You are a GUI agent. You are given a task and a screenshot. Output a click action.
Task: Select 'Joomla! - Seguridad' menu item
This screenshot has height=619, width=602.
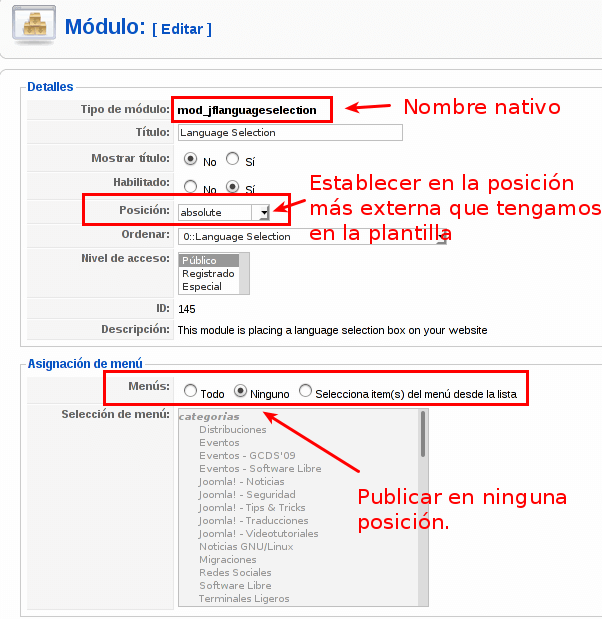(247, 495)
